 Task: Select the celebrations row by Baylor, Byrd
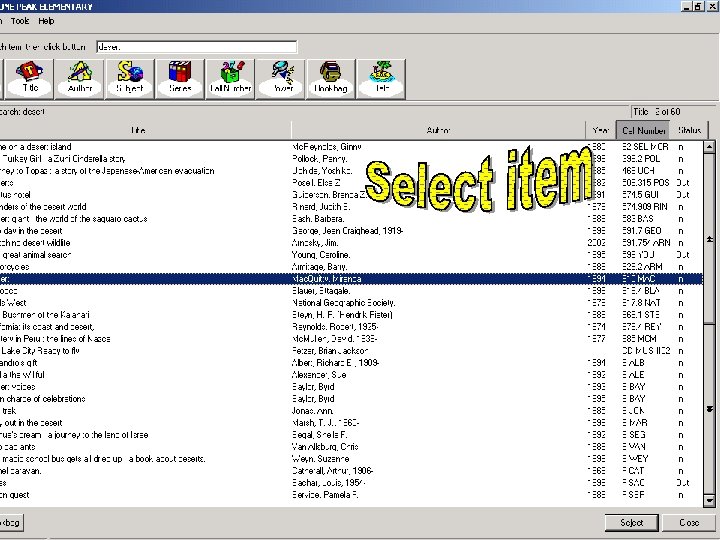coord(351,399)
